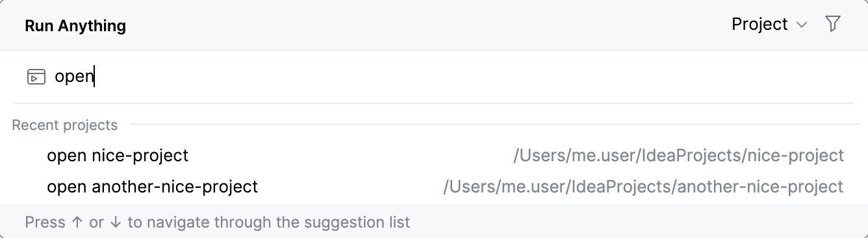Place the cursor in the typed word "open"
This screenshot has width=868, height=238.
(74, 77)
